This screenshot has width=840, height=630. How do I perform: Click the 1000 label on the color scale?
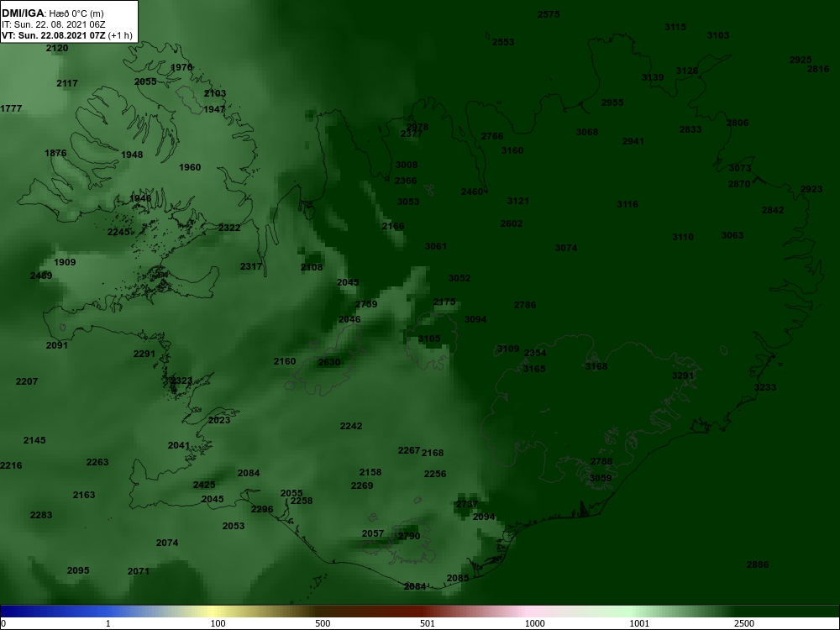[534, 623]
